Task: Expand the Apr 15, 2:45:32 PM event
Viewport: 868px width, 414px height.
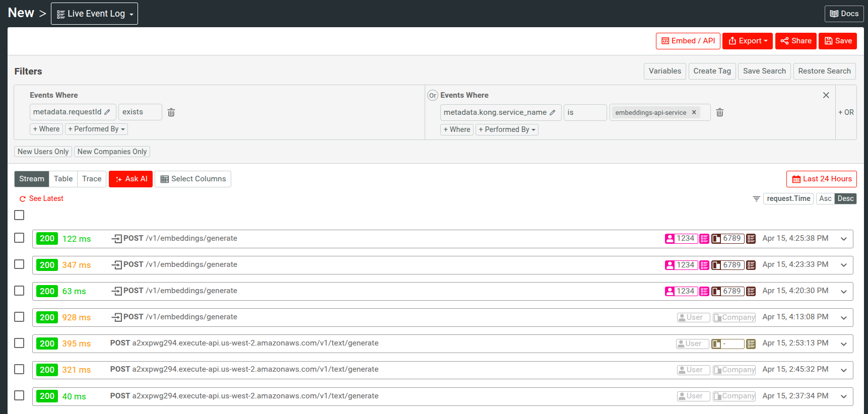Action: tap(844, 370)
